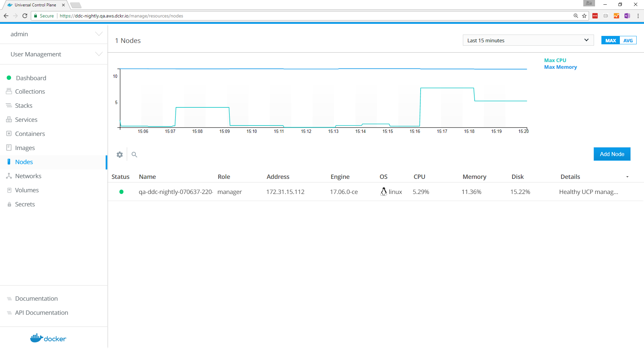Click the OneNote extension icon

point(627,16)
